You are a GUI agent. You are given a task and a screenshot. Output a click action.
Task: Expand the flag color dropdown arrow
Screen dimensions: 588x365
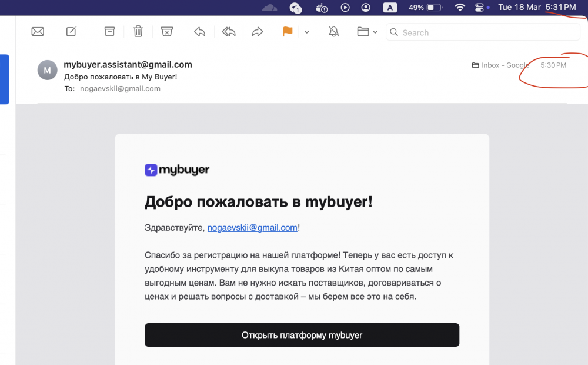pos(307,32)
